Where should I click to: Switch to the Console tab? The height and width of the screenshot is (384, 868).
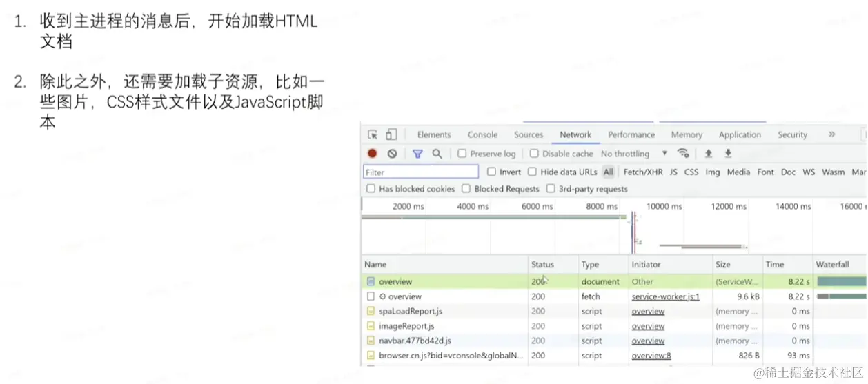[x=482, y=134]
